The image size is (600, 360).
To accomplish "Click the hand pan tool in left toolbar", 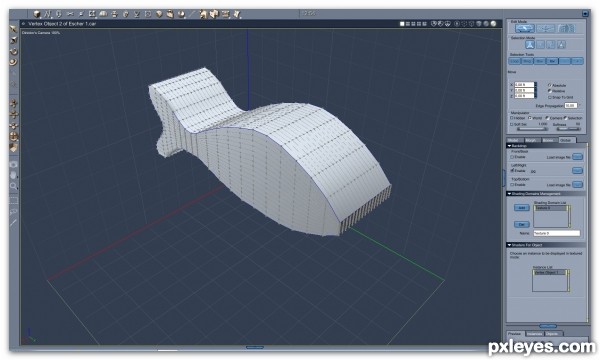I will click(x=13, y=175).
